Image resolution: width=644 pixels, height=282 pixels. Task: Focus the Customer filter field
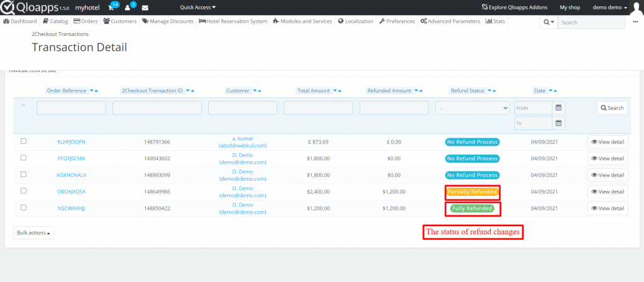(242, 108)
